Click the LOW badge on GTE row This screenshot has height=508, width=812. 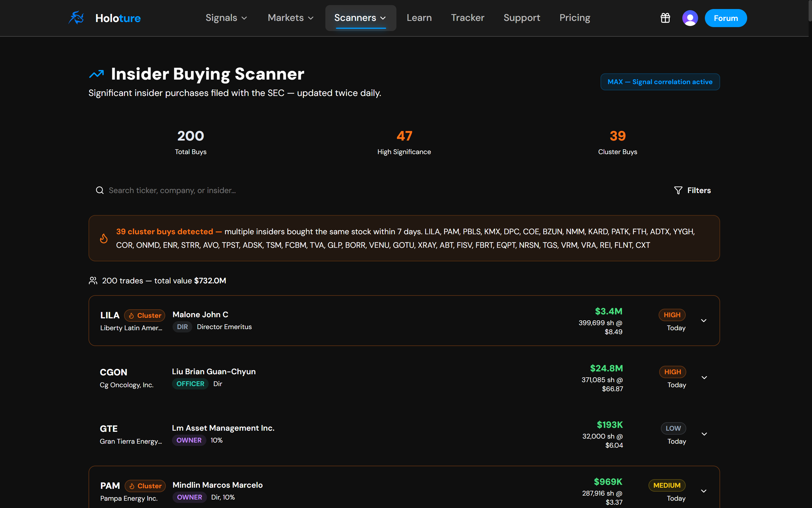point(673,428)
